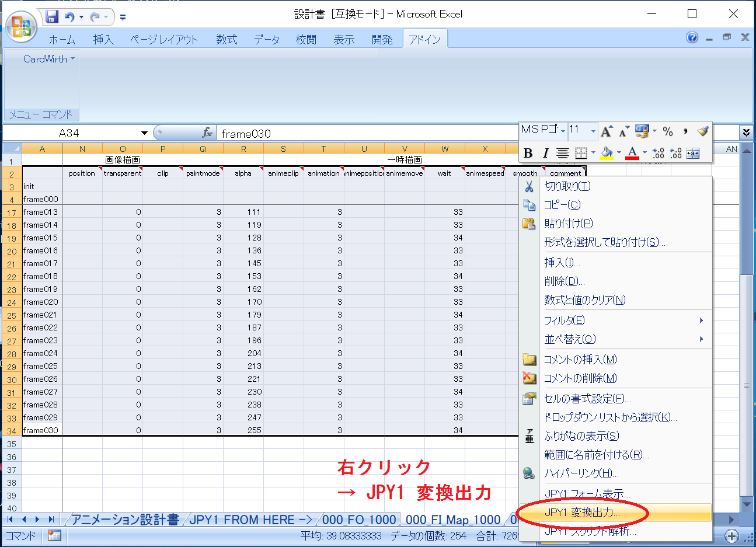The height and width of the screenshot is (547, 756).
Task: Toggle italic in mini toolbar
Action: tap(545, 153)
